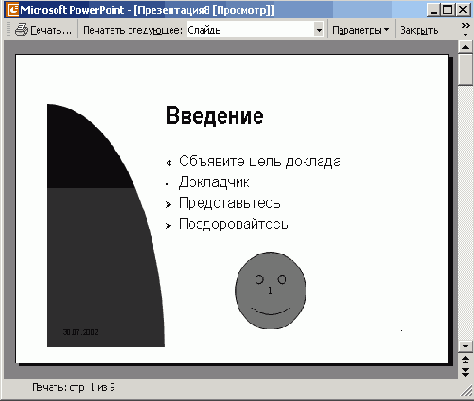Click the PowerPoint icon in the title bar

coord(13,9)
